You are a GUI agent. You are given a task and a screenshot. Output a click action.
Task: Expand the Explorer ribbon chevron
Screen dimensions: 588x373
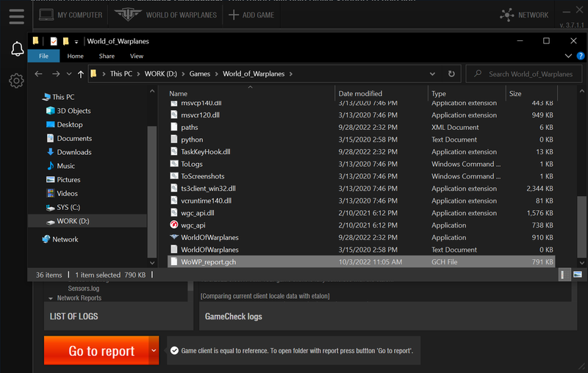click(568, 56)
